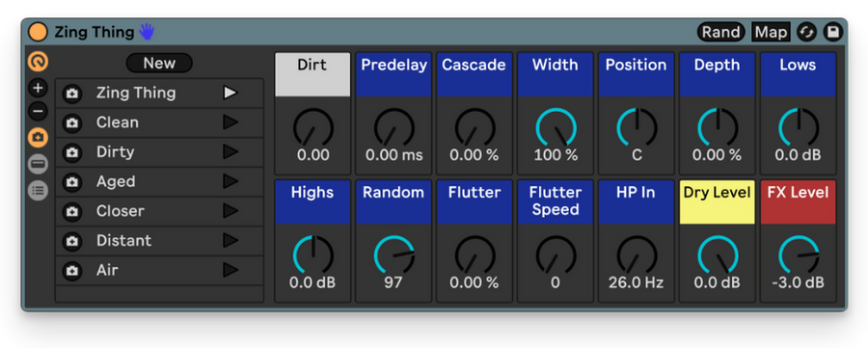Overwrite Dirty variation via camera icon
Viewport: 868px width, 348px height.
[72, 152]
